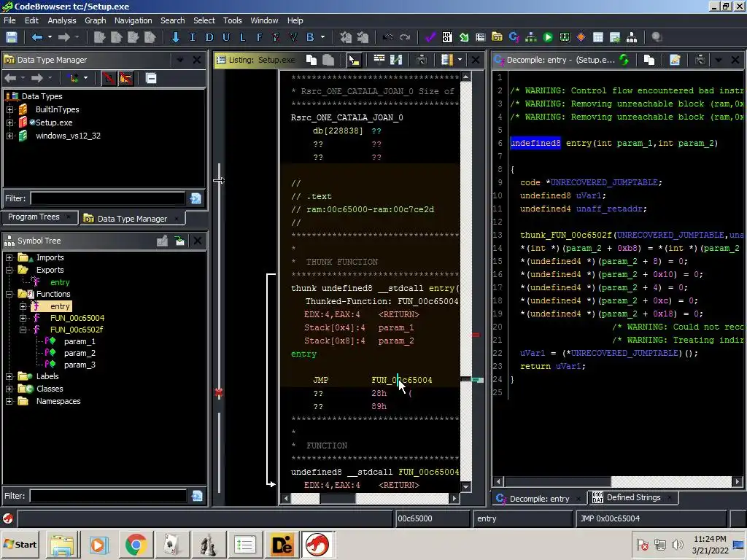This screenshot has height=560, width=747.
Task: Switch to the Defined Strings tab
Action: [633, 497]
